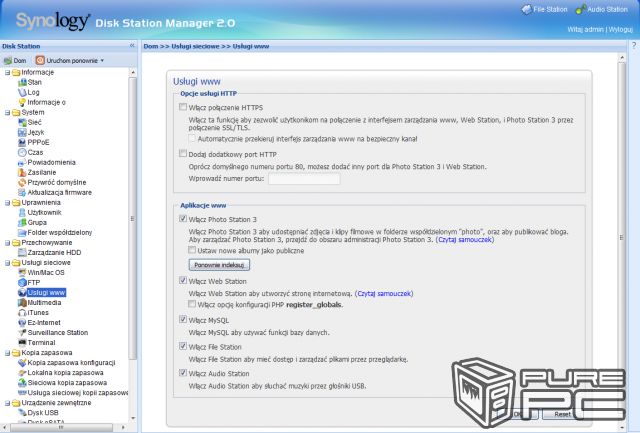This screenshot has width=640, height=433.
Task: Collapse the Urządzenie zewnętrzne tree folder
Action: [x=7, y=403]
